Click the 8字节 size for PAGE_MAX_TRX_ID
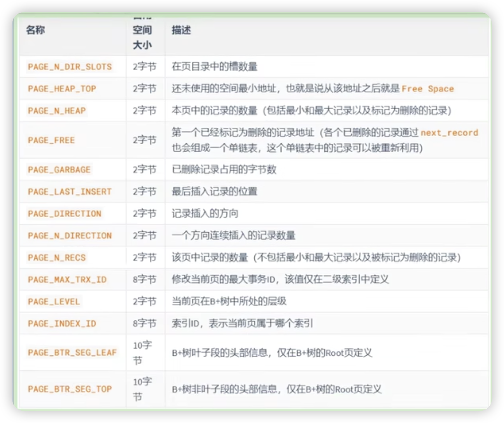Image resolution: width=504 pixels, height=423 pixels. 145,279
